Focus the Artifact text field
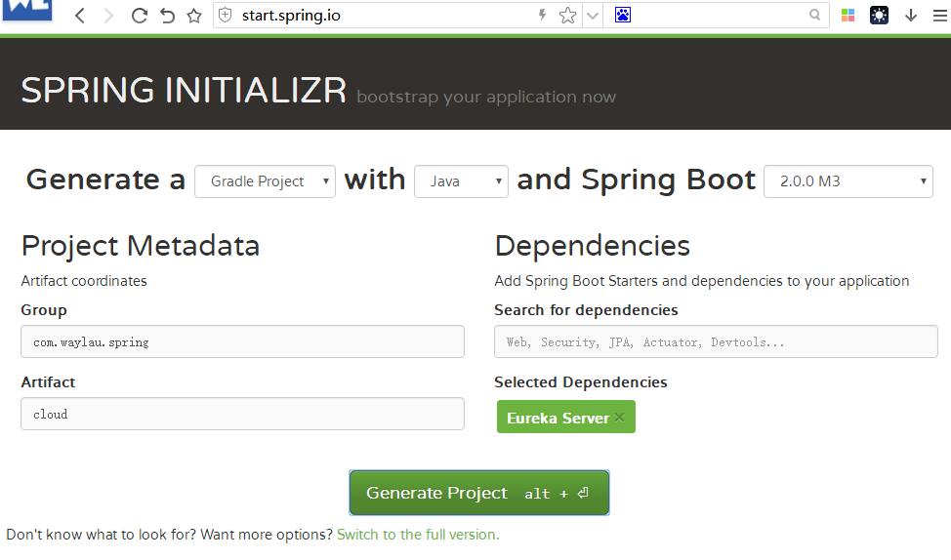 242,414
